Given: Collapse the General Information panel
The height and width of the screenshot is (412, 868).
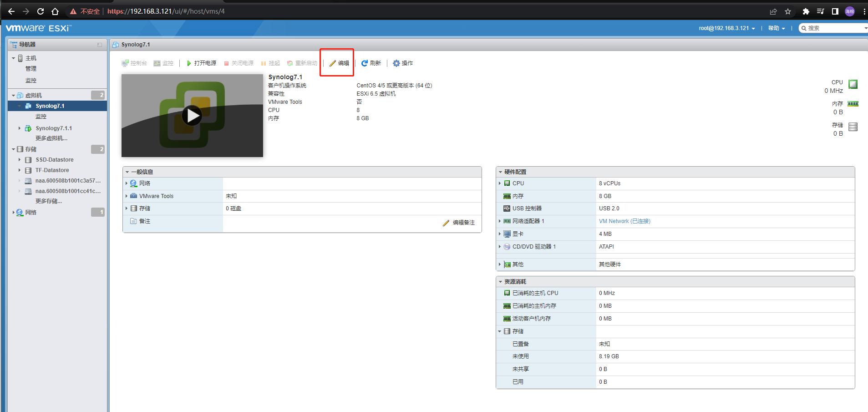Looking at the screenshot, I should point(127,172).
